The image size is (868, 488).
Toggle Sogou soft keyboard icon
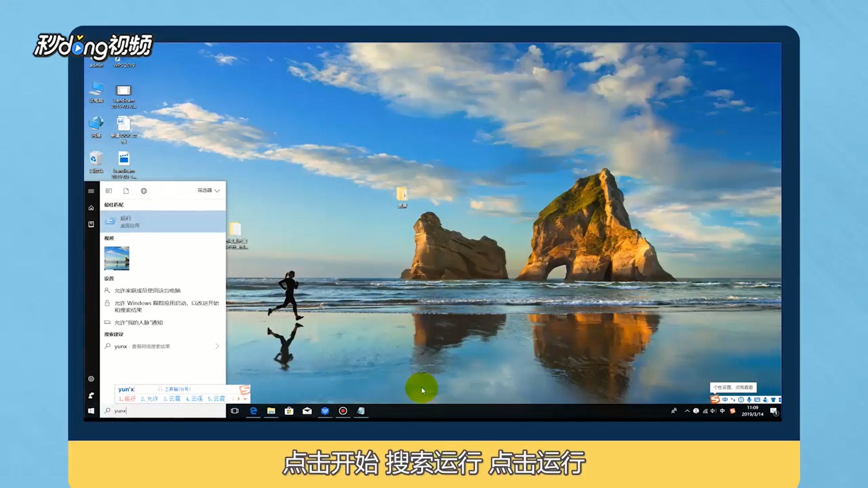pos(757,399)
